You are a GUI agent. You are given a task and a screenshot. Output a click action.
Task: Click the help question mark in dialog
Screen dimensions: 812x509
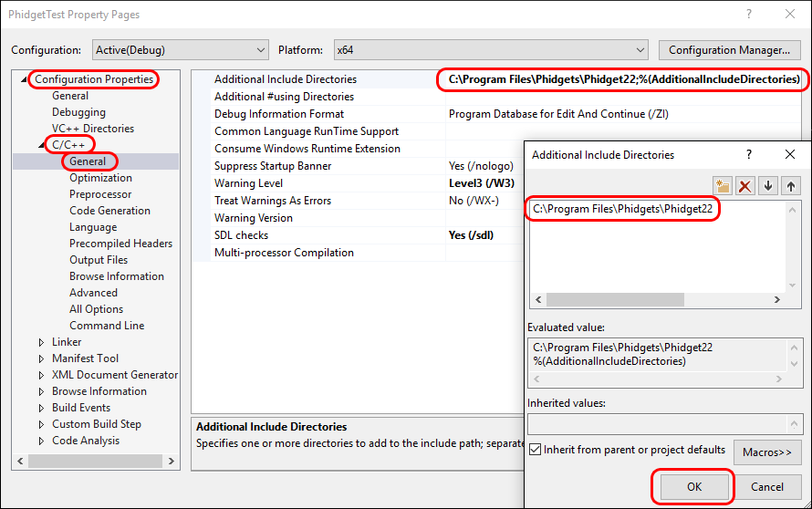tap(749, 155)
